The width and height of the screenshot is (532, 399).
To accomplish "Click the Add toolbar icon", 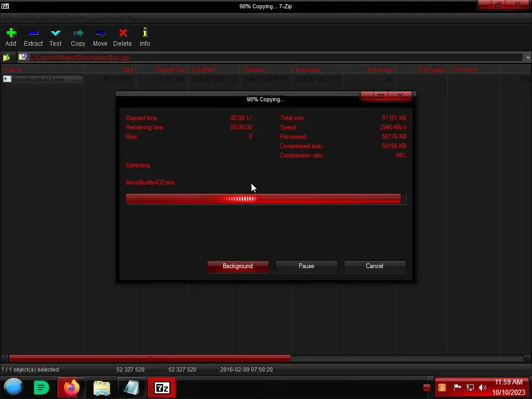I will [x=11, y=33].
